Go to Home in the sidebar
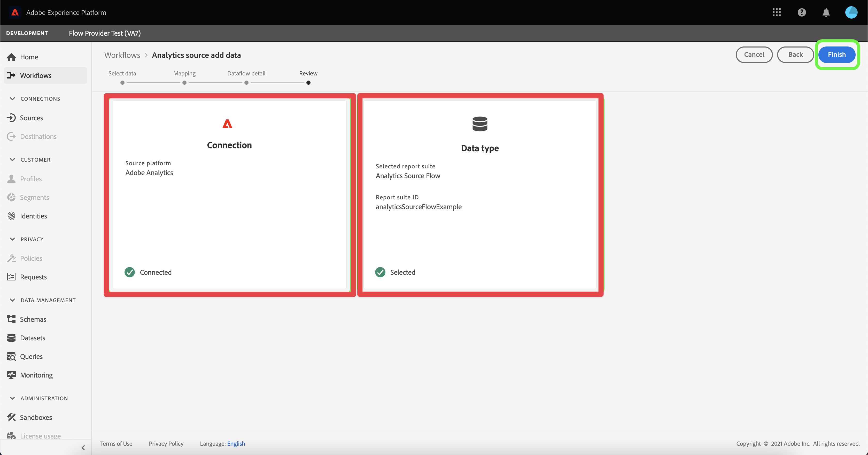Image resolution: width=868 pixels, height=455 pixels. tap(29, 57)
